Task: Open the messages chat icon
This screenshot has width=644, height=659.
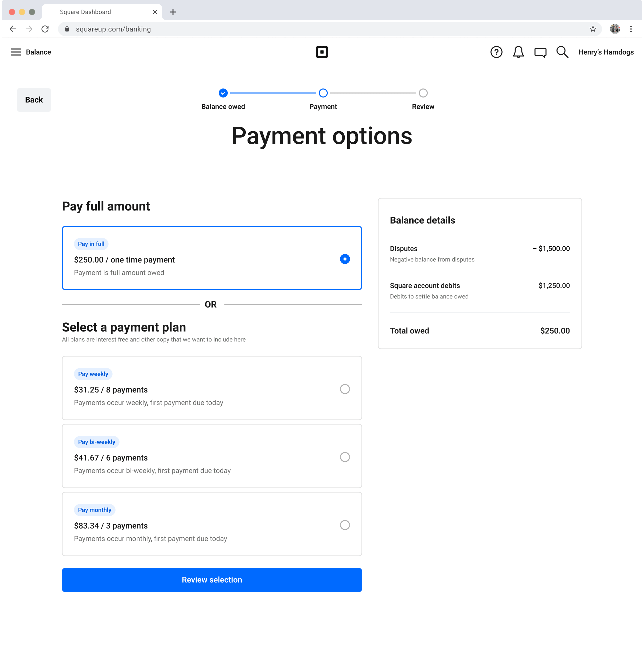Action: (x=540, y=52)
